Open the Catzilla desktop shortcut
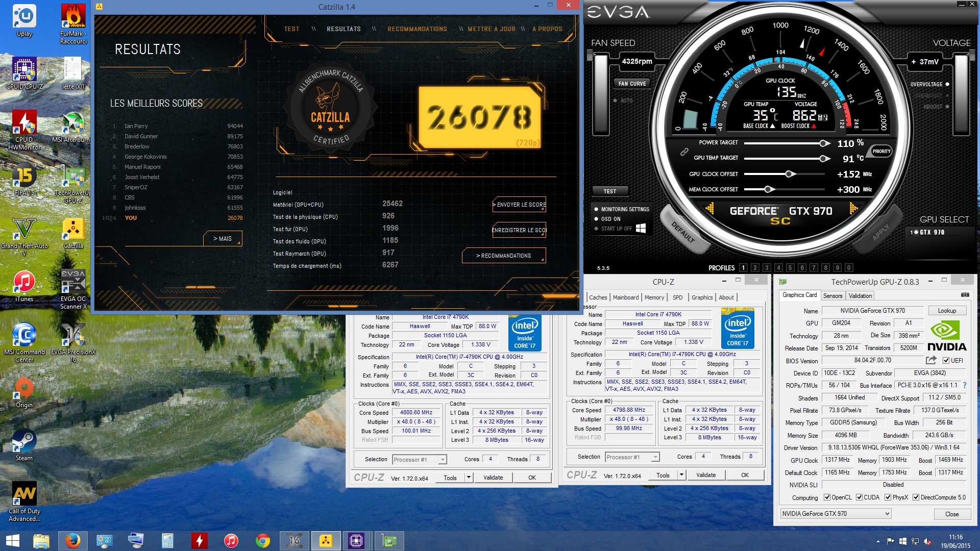Screen dimensions: 980x551 point(73,234)
